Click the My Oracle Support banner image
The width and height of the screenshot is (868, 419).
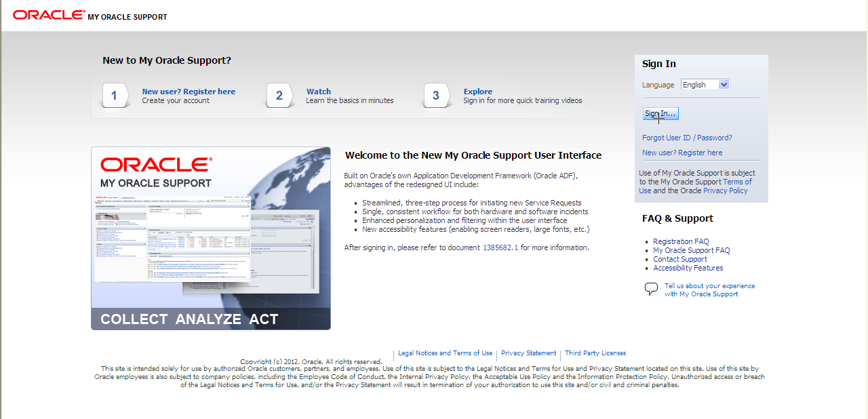tap(211, 238)
